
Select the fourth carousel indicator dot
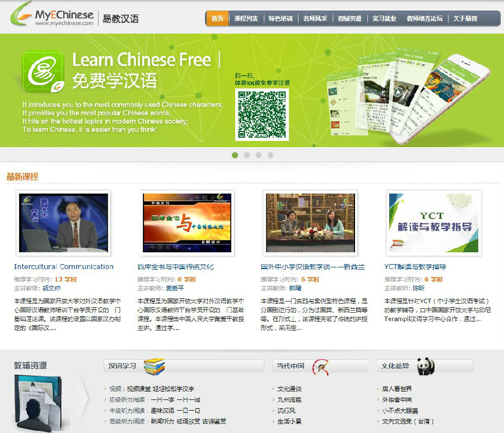click(270, 155)
